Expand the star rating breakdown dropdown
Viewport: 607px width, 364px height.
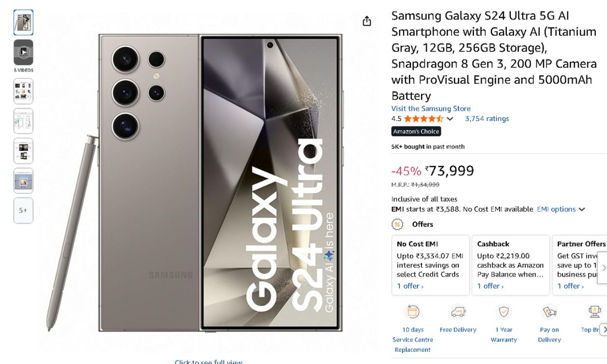click(x=450, y=119)
